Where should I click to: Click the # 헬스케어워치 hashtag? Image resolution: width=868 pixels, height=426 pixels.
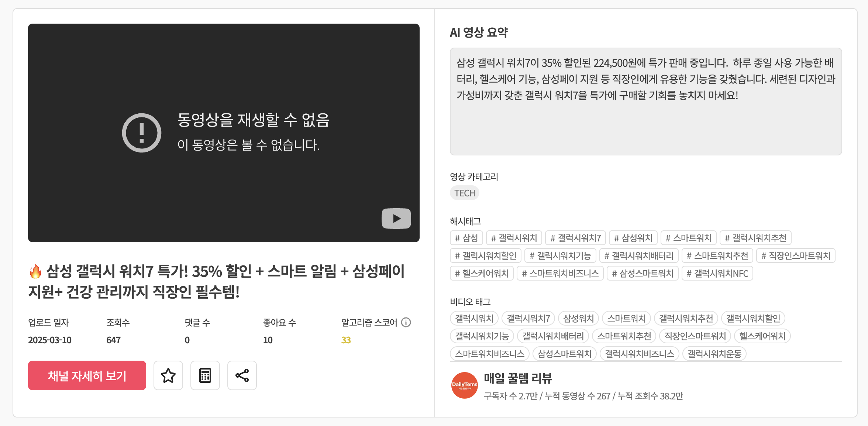coord(482,273)
